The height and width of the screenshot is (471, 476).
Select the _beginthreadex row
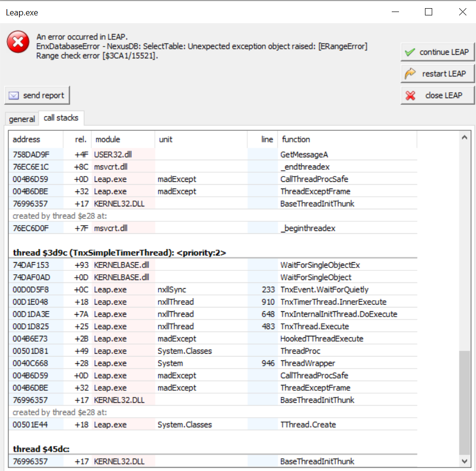coord(213,228)
